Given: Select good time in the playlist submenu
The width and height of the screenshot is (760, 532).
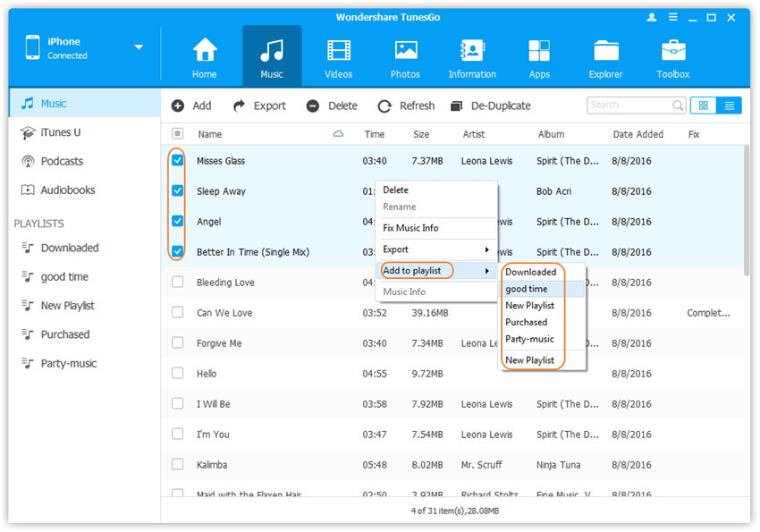Looking at the screenshot, I should point(543,289).
